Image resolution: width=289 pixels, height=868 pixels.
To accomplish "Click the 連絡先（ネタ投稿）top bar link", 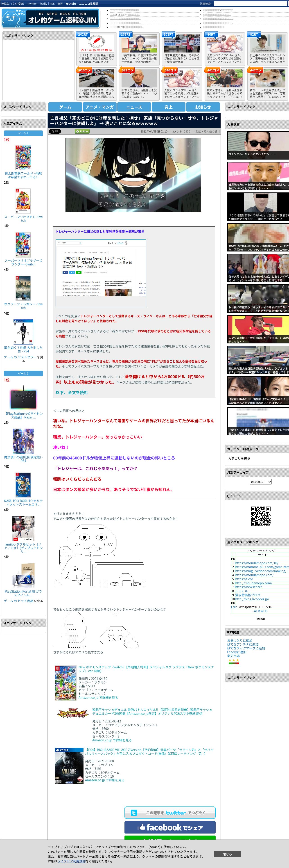I will pos(13,4).
